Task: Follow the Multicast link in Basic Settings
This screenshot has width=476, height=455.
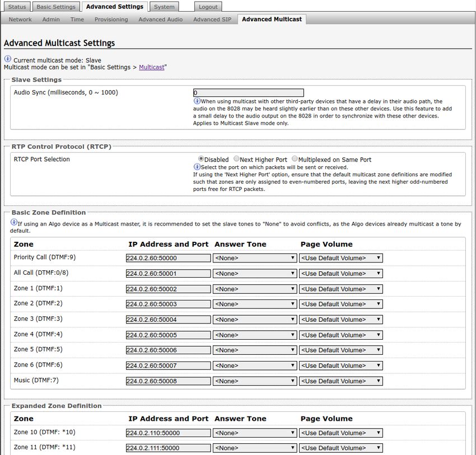Action: [152, 67]
